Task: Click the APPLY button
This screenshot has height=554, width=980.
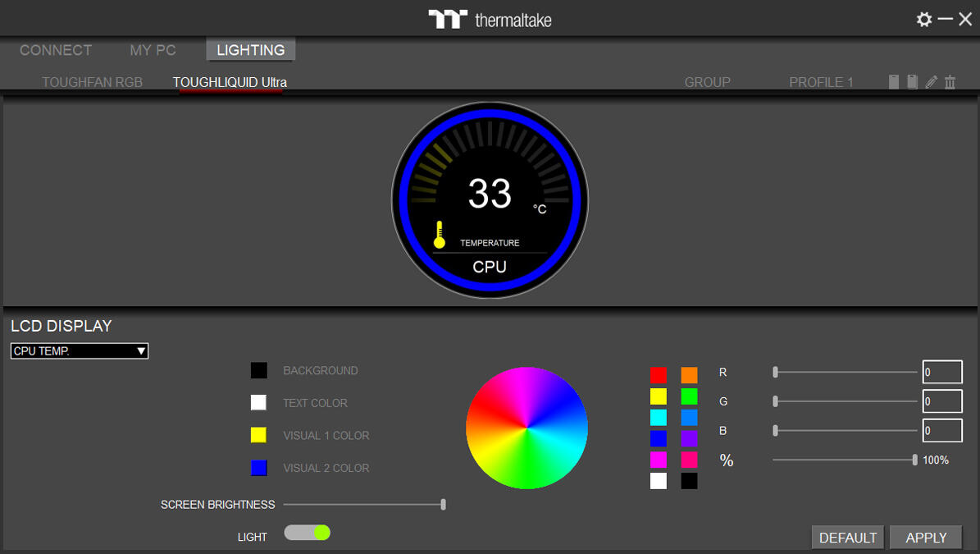Action: (x=926, y=538)
